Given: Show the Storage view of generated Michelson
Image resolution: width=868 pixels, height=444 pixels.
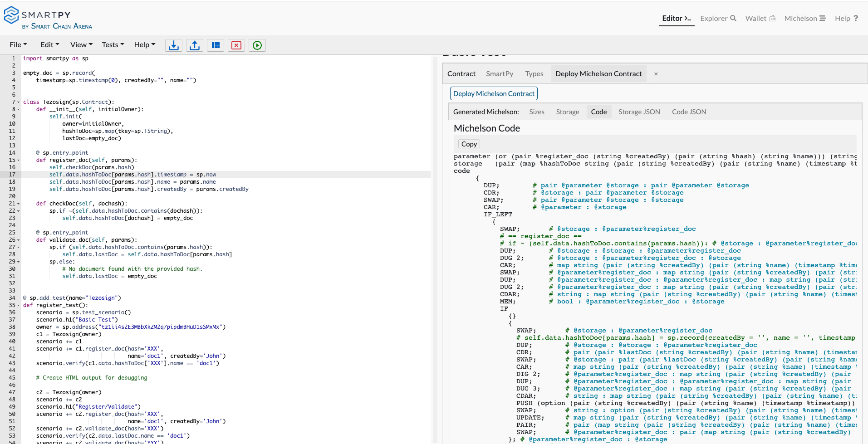Looking at the screenshot, I should pyautogui.click(x=568, y=112).
